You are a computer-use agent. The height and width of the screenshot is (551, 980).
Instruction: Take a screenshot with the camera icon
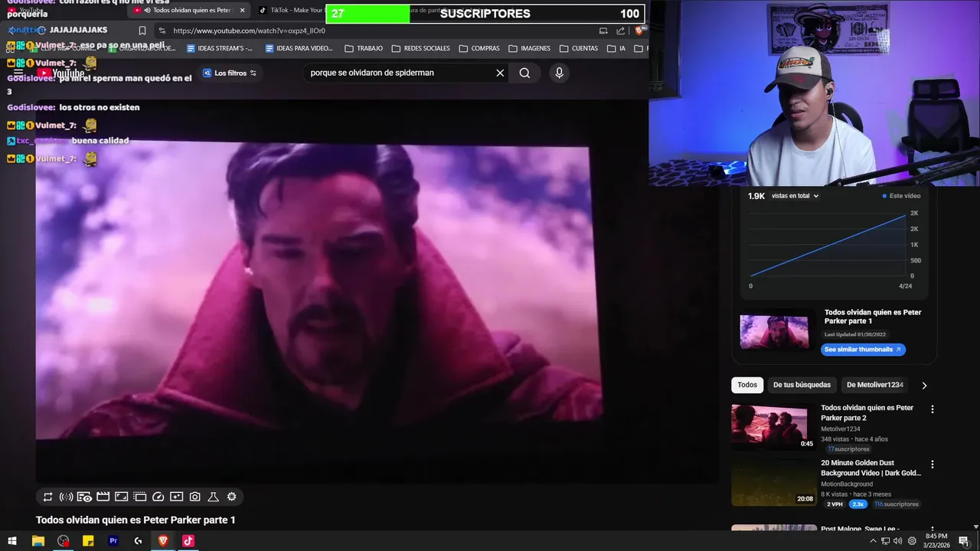click(194, 497)
